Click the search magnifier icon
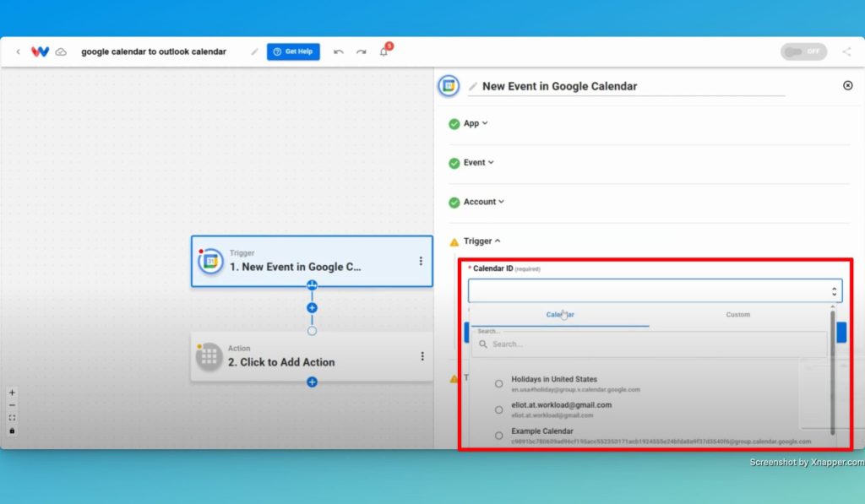Image resolution: width=865 pixels, height=504 pixels. 482,344
